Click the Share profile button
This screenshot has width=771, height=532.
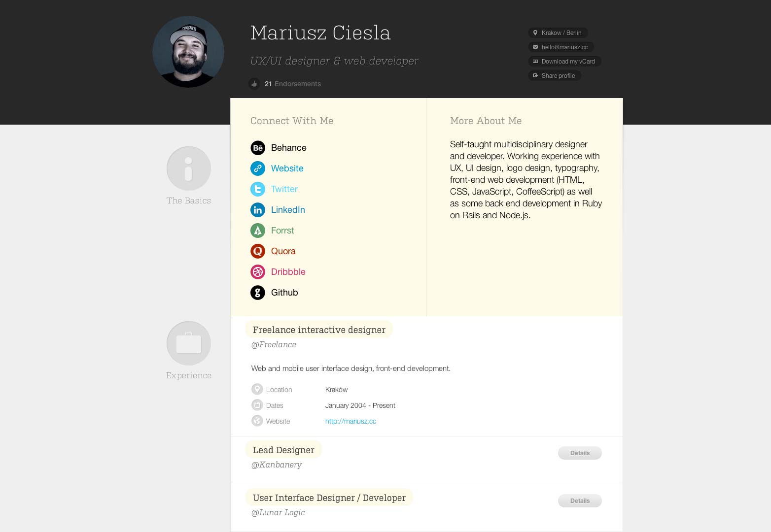pyautogui.click(x=555, y=76)
